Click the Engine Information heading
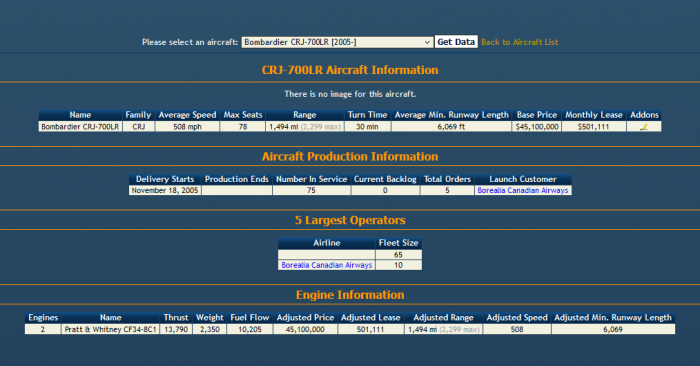 pyautogui.click(x=350, y=295)
